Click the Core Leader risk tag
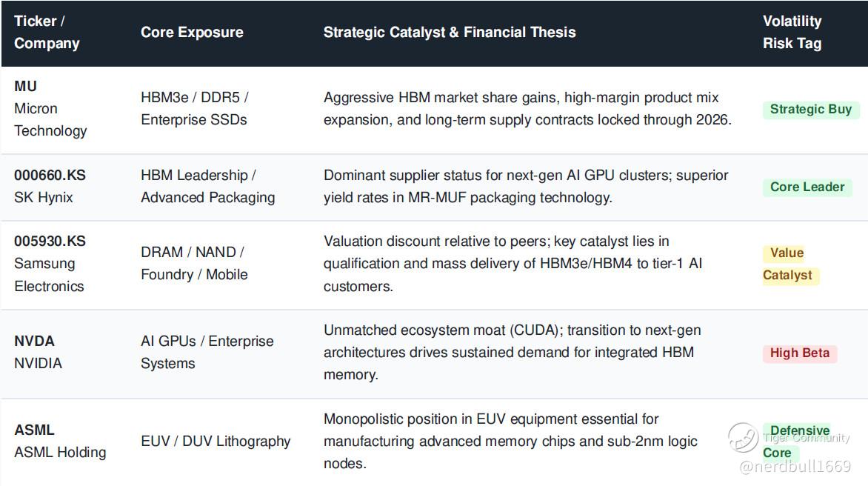The height and width of the screenshot is (486, 868). pos(807,187)
